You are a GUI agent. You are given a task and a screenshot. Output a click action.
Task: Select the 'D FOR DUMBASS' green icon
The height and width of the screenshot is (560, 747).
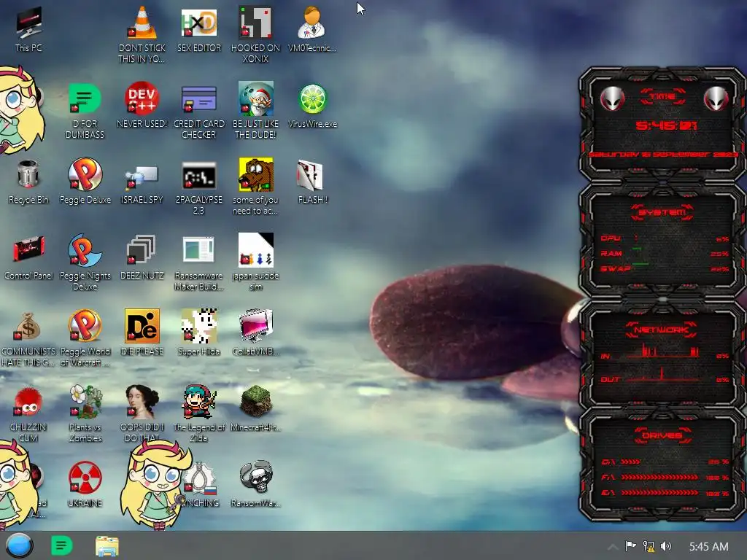click(x=85, y=111)
